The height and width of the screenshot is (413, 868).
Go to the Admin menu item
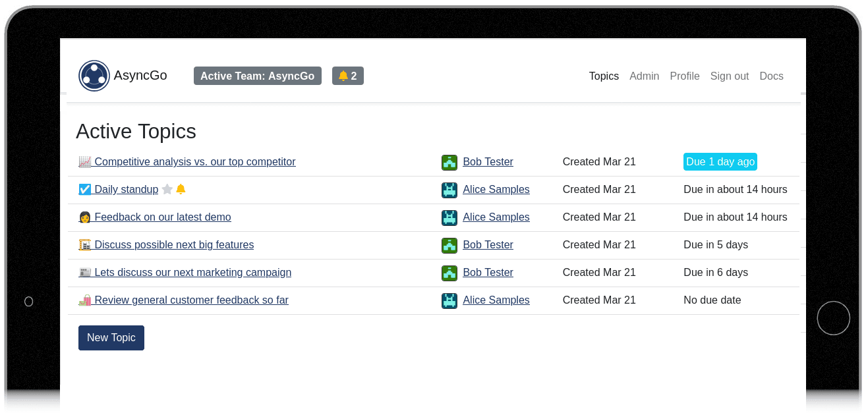(x=644, y=76)
